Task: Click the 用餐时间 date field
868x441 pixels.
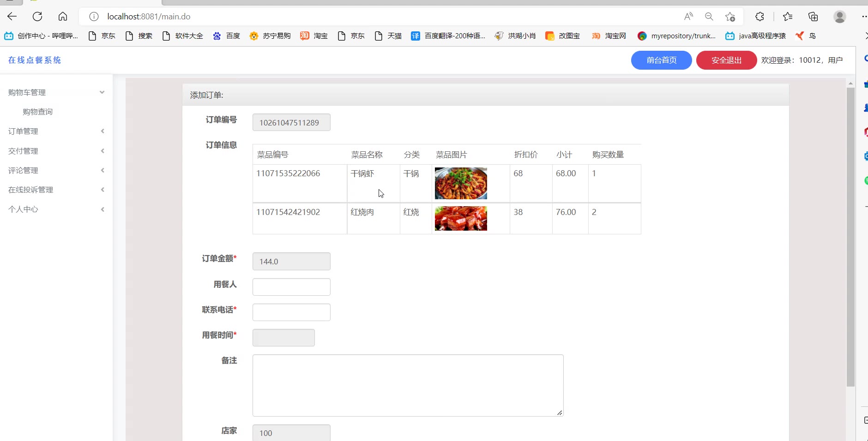Action: tap(283, 338)
